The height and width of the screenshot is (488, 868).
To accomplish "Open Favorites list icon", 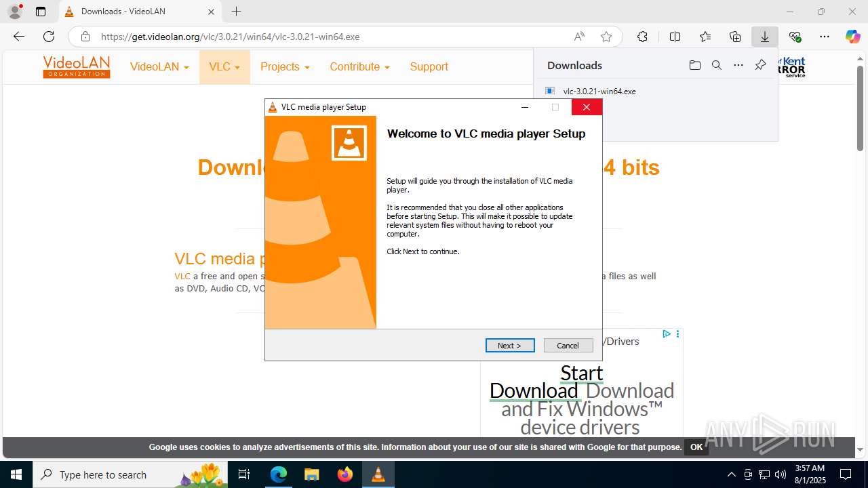I will (705, 37).
